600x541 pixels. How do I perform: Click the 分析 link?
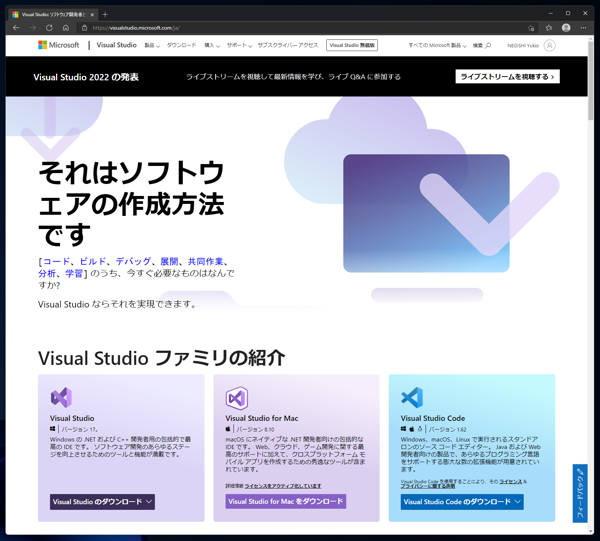tap(47, 273)
